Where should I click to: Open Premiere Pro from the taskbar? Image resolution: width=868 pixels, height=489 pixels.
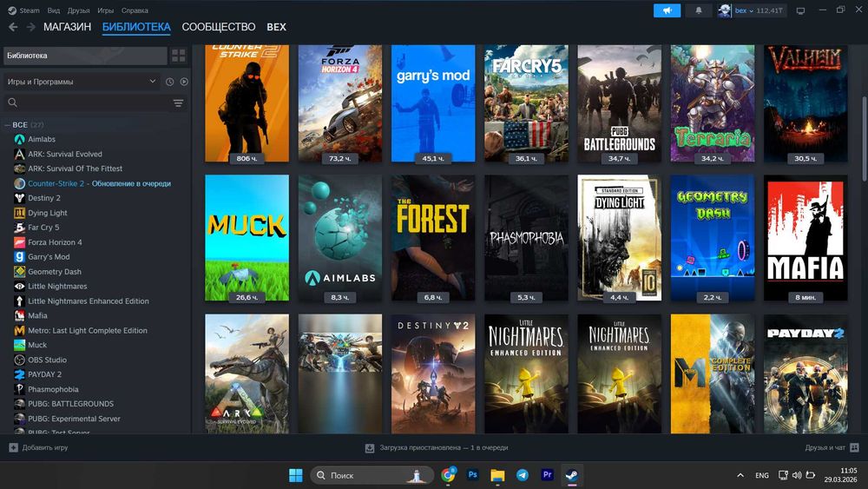click(x=547, y=474)
